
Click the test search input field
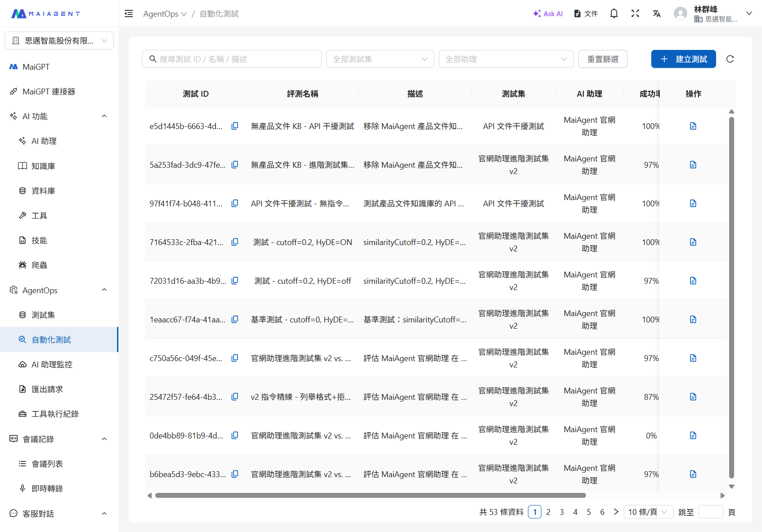click(x=232, y=59)
